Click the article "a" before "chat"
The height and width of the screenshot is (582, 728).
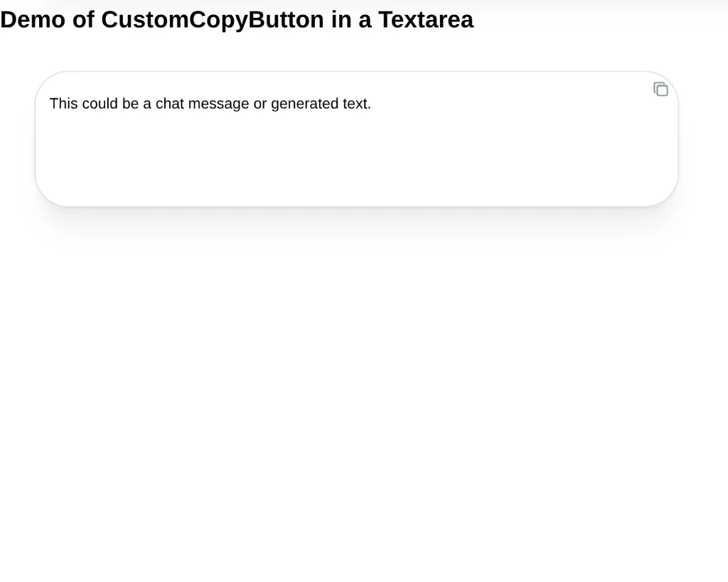tap(147, 104)
